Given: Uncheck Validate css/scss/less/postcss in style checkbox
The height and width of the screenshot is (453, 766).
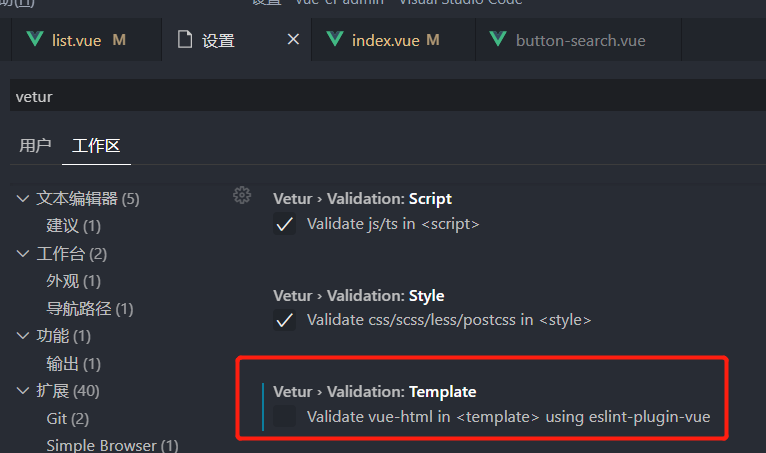Looking at the screenshot, I should (284, 320).
